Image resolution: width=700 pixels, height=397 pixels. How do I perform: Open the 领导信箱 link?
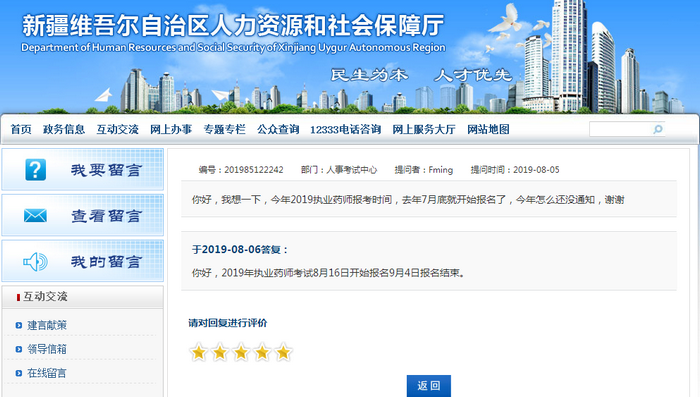point(47,349)
